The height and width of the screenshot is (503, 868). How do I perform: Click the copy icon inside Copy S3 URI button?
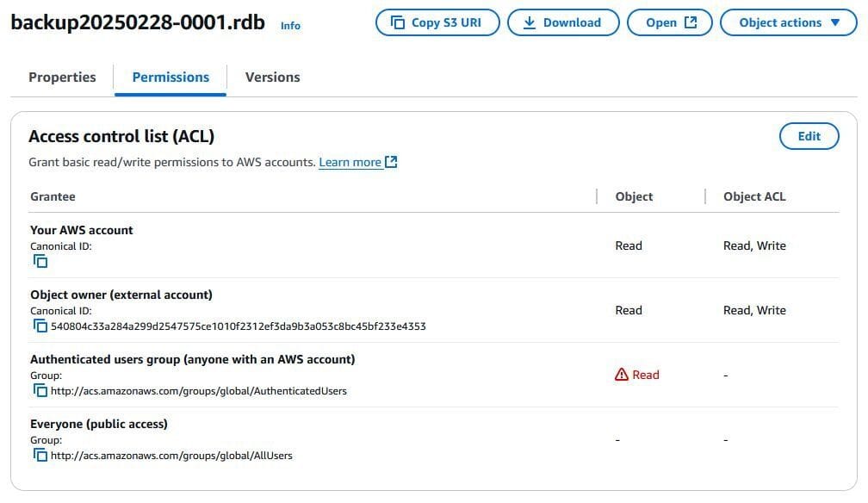click(396, 22)
